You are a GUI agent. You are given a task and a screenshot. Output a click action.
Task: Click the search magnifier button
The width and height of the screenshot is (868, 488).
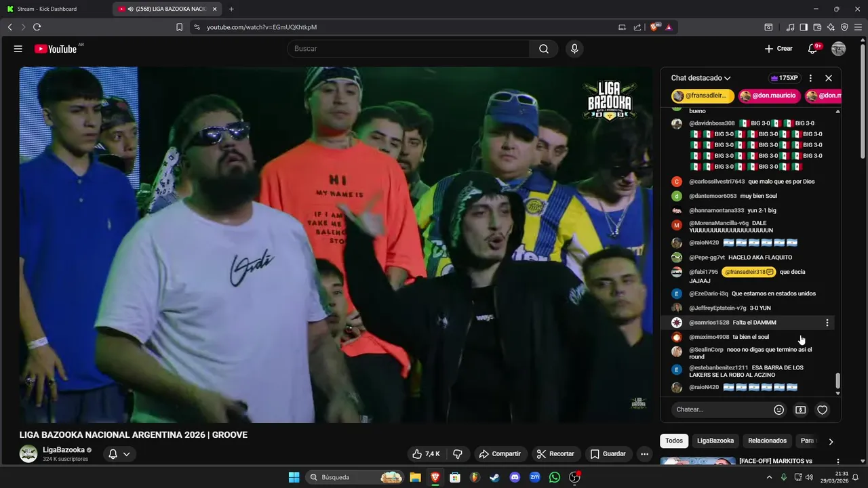544,49
